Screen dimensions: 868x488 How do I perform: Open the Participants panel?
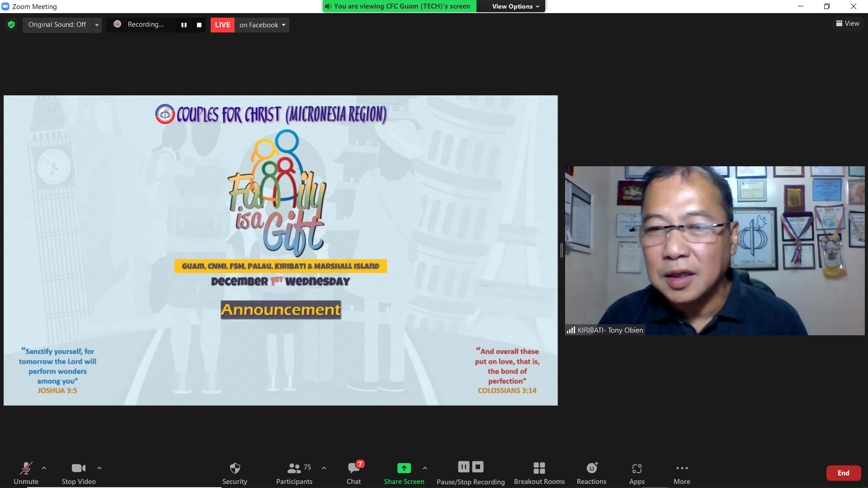point(294,473)
